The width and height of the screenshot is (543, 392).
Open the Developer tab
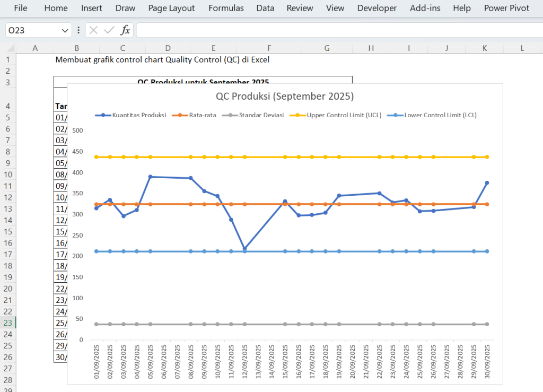pos(376,8)
